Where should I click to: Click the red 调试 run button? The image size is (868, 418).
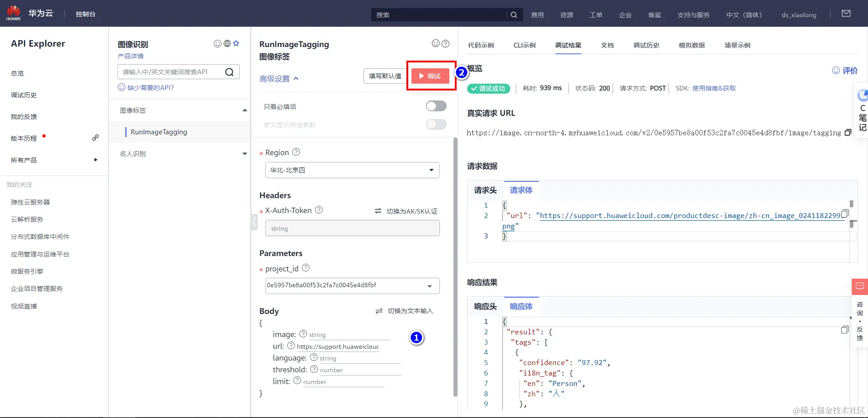coord(430,76)
